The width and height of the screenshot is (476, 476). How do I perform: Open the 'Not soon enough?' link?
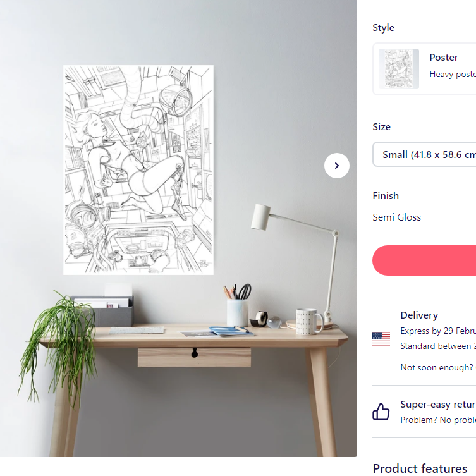click(437, 367)
